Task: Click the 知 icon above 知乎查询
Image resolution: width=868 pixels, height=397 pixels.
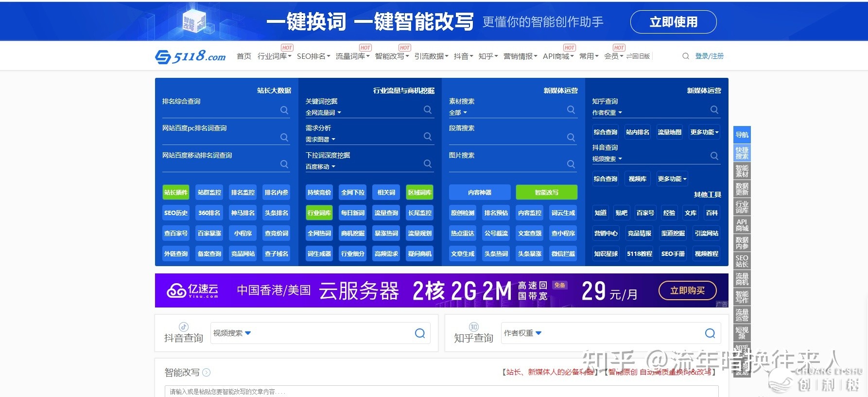Action: [x=474, y=327]
